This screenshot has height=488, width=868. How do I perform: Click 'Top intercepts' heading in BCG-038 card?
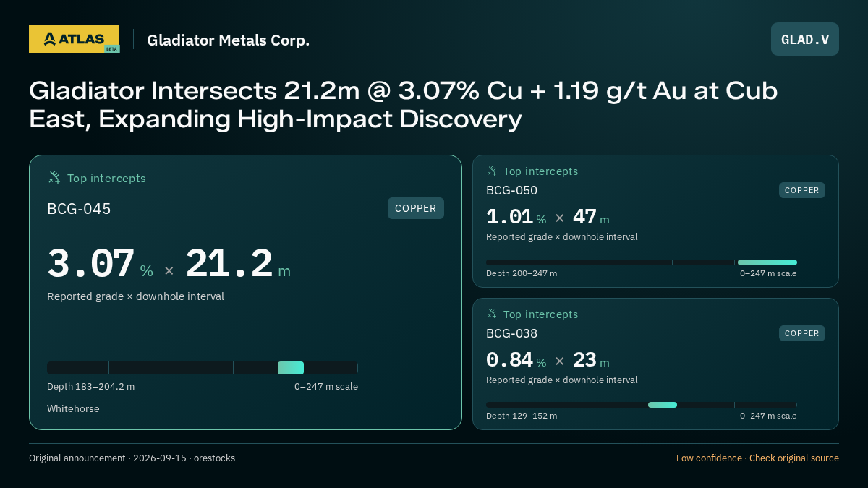540,314
